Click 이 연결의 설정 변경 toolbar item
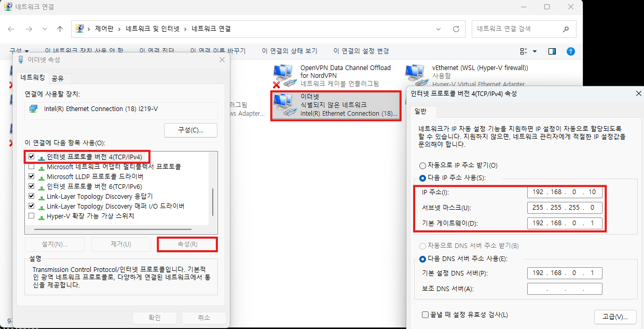 361,51
